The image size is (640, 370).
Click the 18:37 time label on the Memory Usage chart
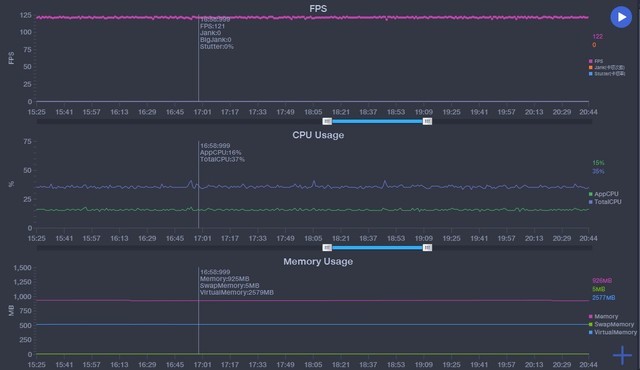(x=368, y=365)
